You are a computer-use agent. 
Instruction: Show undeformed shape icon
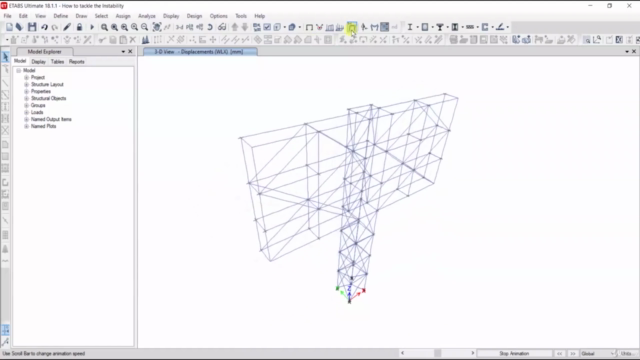(x=309, y=27)
